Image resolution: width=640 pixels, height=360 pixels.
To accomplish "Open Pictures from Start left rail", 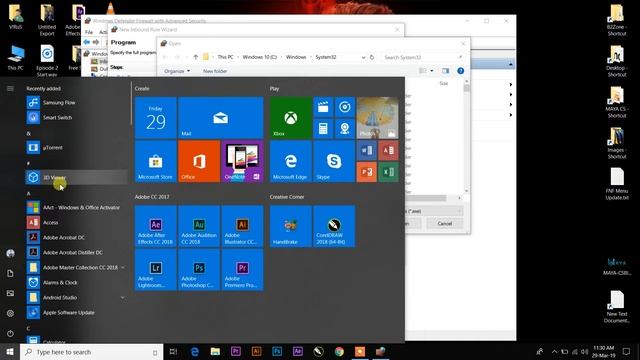I will [x=10, y=293].
